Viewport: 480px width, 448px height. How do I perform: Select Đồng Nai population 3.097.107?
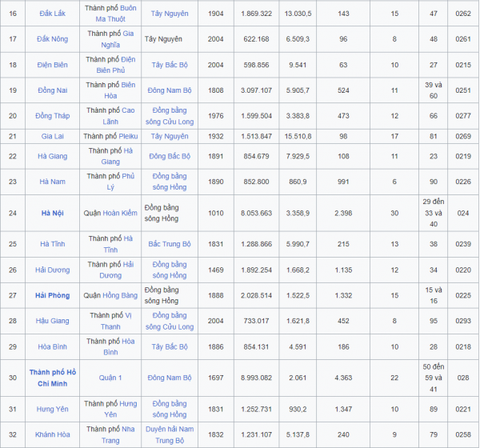pos(256,90)
